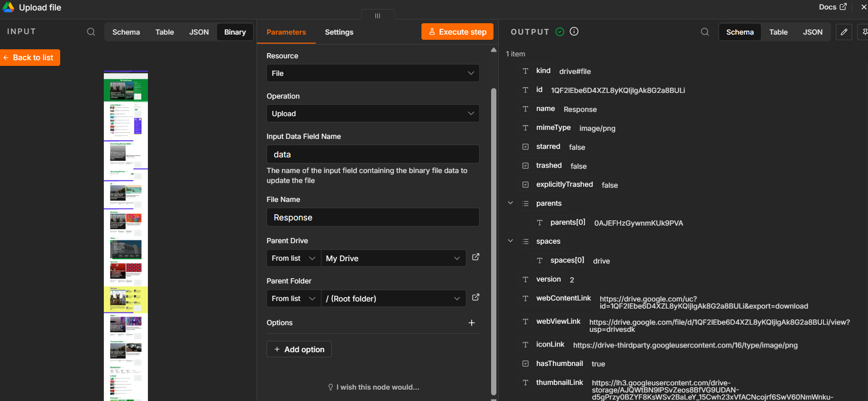Click the text type icon beside kind

[x=525, y=71]
